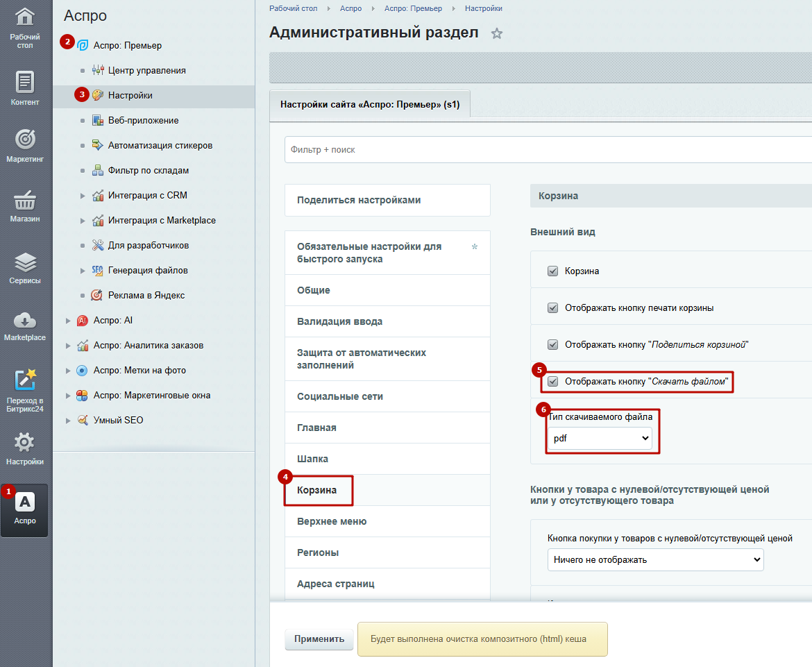Click the Аспро: Премьер logo icon

click(83, 46)
